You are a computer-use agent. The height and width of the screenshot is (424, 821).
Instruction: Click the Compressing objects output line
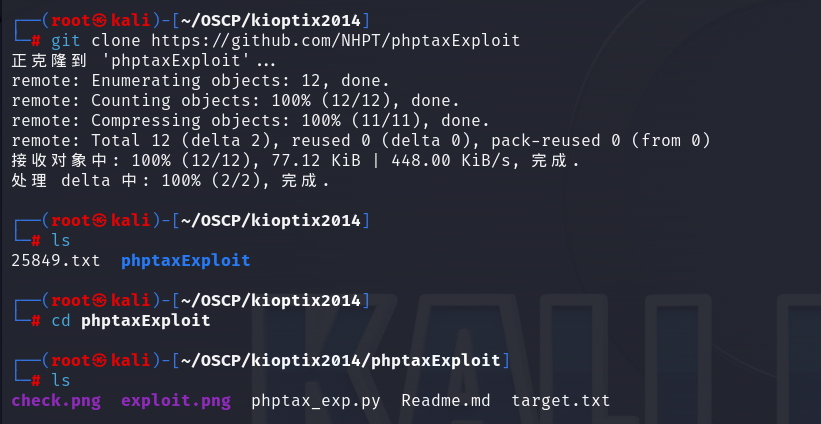pos(250,120)
